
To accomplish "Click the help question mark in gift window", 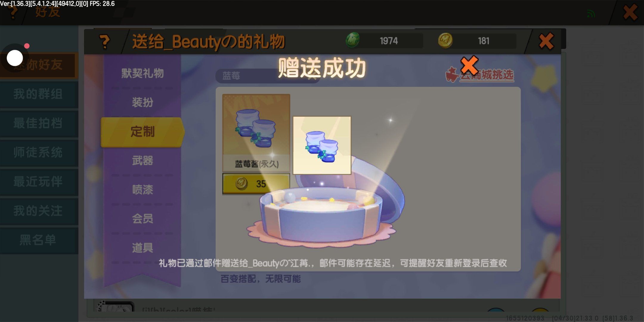I will tap(105, 42).
